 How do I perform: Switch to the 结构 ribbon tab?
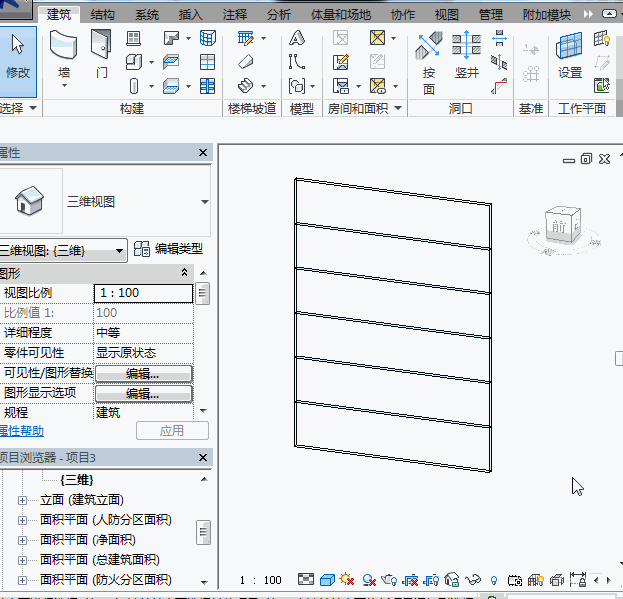[102, 15]
